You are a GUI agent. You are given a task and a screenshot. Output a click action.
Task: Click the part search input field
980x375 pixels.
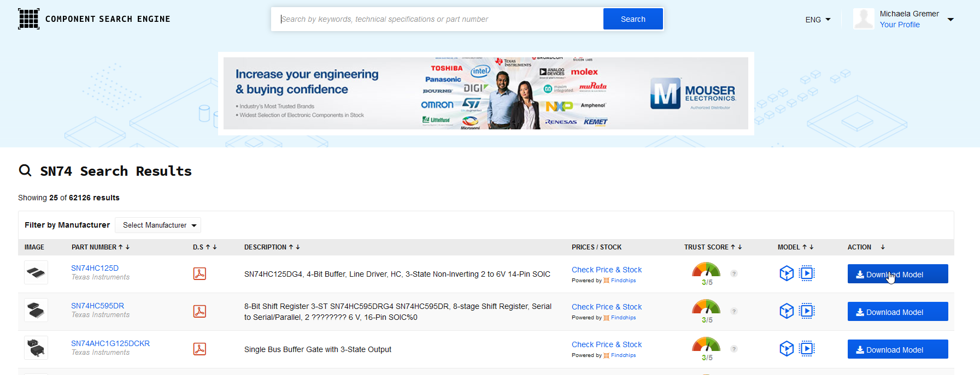click(x=437, y=19)
